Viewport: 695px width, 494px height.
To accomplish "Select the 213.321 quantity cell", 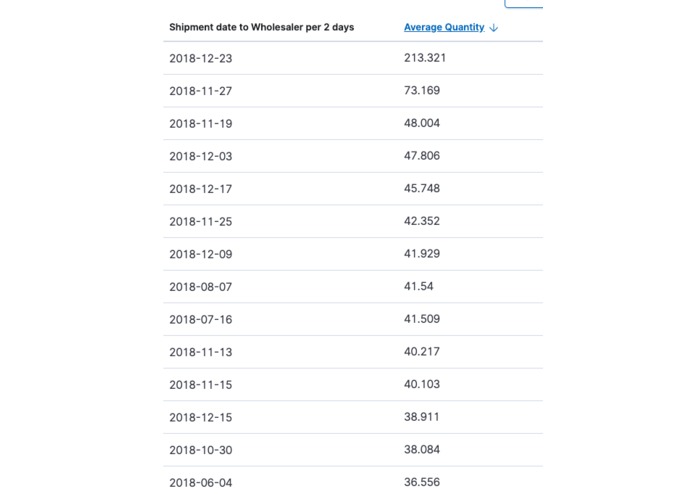I will click(x=425, y=58).
